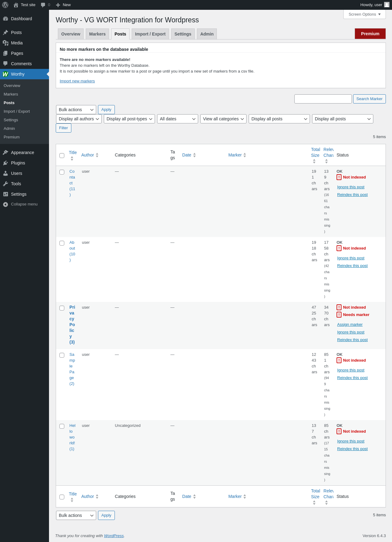The image size is (392, 542).
Task: Click the top Apply button
Action: pyautogui.click(x=106, y=110)
